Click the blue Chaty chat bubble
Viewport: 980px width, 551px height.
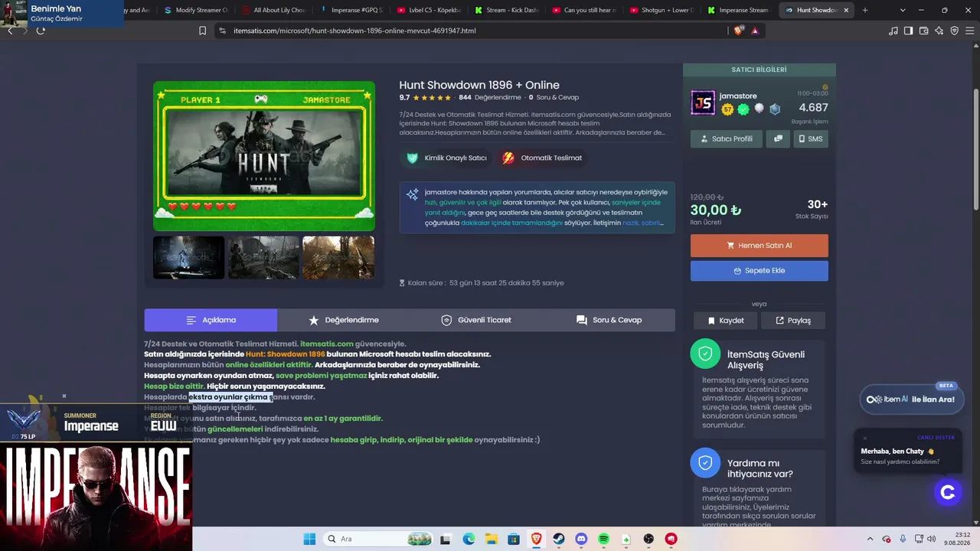click(x=948, y=492)
